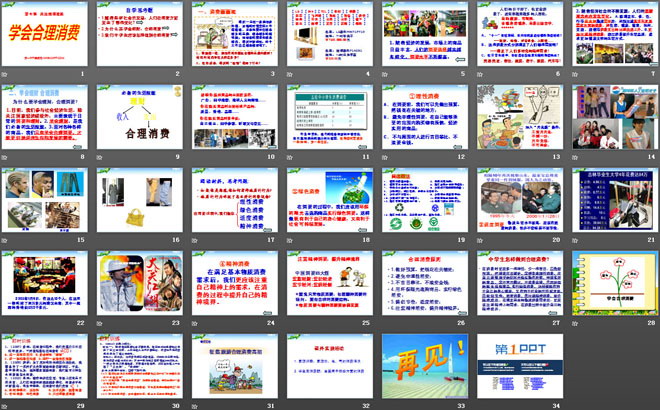Select slide 1 title thumbnail 学会合理消费
This screenshot has height=410, width=660.
click(x=45, y=34)
